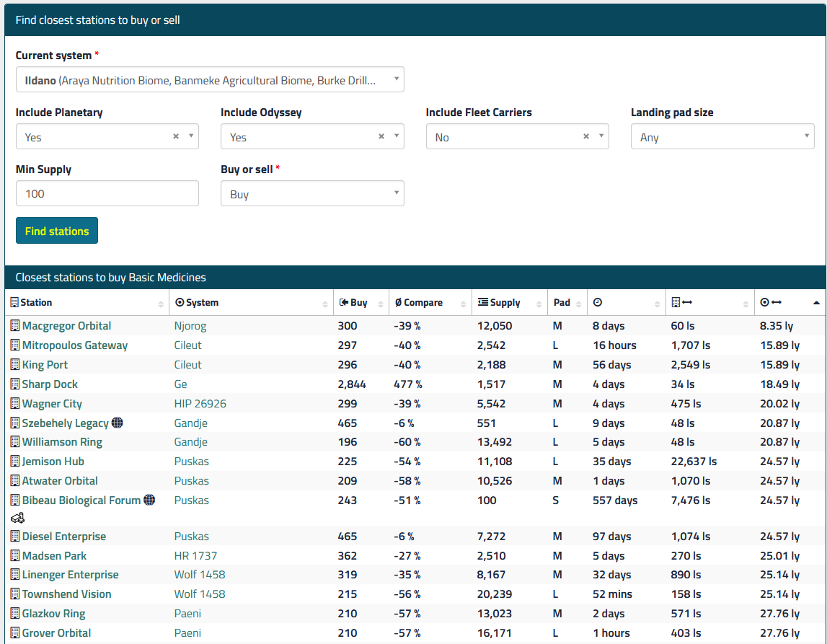Select the 20,239 supply value

[x=495, y=594]
